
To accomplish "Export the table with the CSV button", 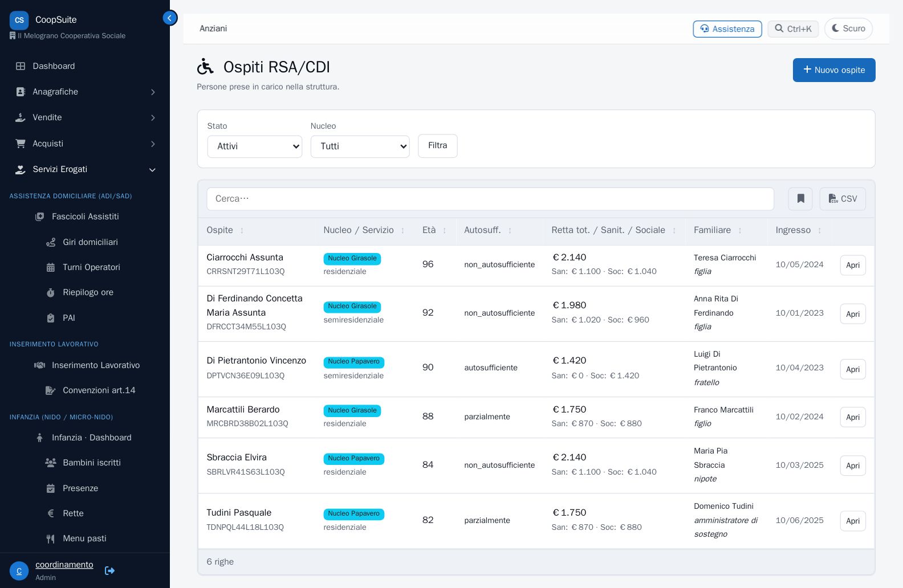I will pyautogui.click(x=843, y=199).
